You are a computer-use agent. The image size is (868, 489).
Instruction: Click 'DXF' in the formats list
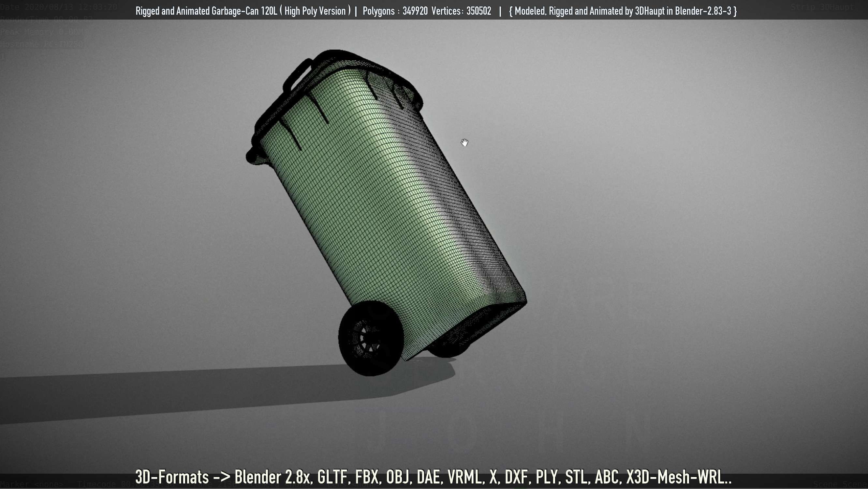point(517,477)
